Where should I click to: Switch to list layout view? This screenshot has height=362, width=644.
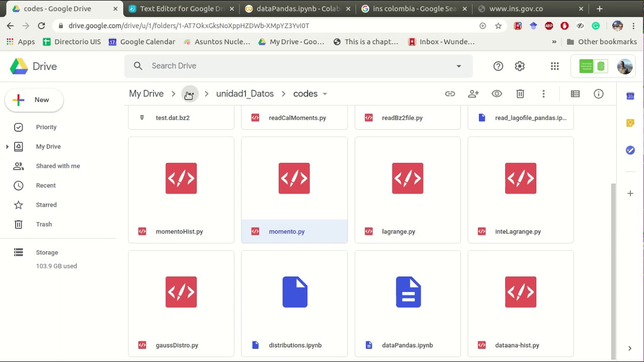pyautogui.click(x=575, y=94)
